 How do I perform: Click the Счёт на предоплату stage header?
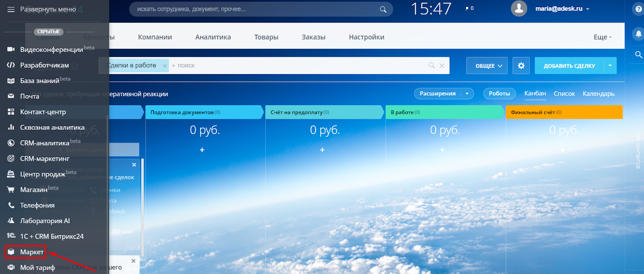tap(324, 112)
